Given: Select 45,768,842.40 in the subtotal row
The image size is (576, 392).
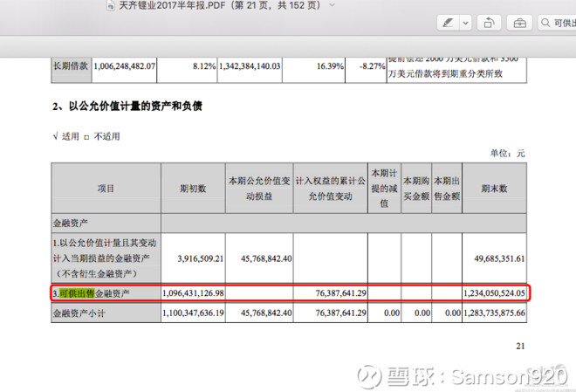Looking at the screenshot, I should (x=266, y=313).
